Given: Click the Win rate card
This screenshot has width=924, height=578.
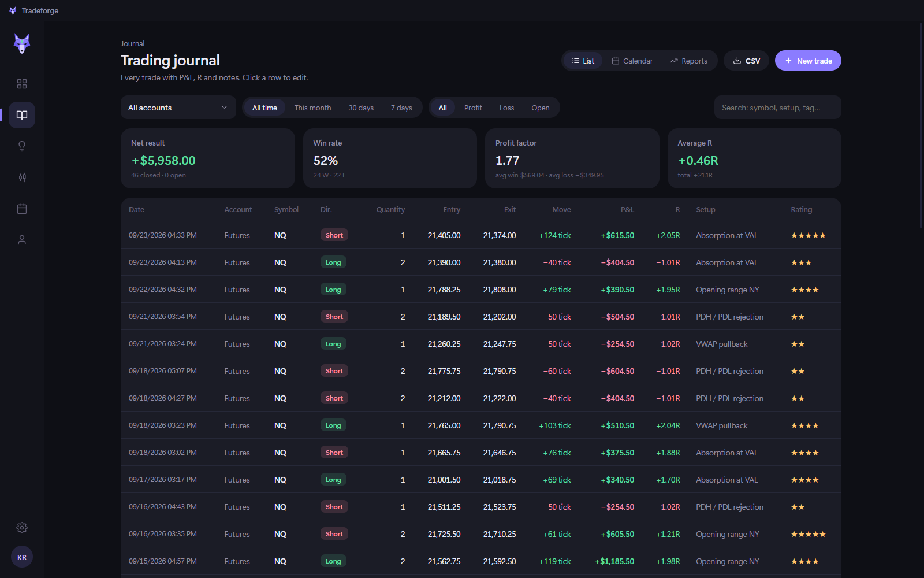Looking at the screenshot, I should click(390, 158).
